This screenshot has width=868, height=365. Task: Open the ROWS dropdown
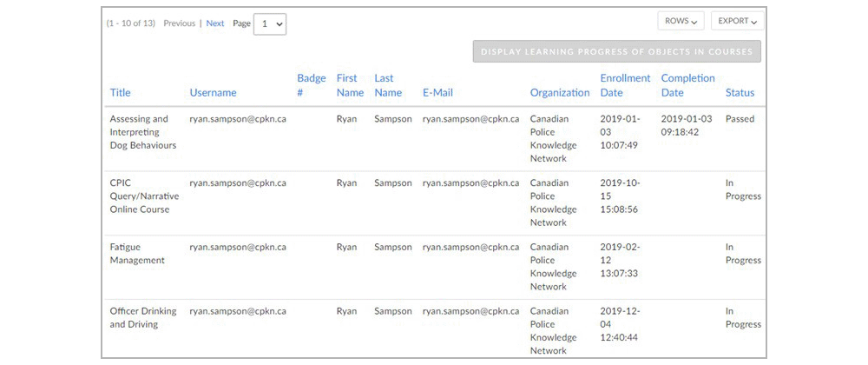(681, 21)
